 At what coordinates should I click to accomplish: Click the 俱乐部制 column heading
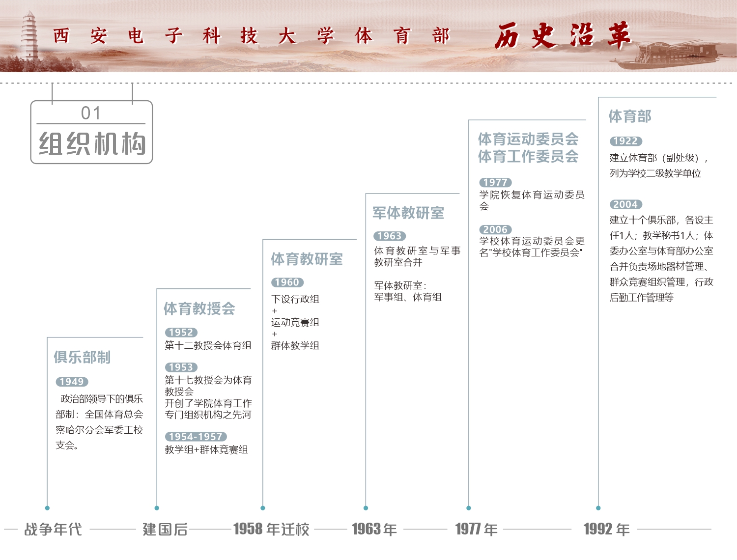point(82,357)
